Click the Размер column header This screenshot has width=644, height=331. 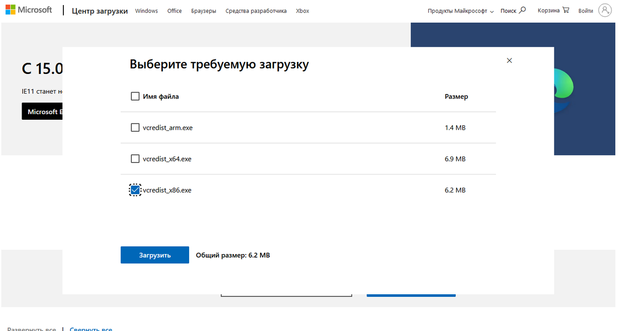pos(456,97)
